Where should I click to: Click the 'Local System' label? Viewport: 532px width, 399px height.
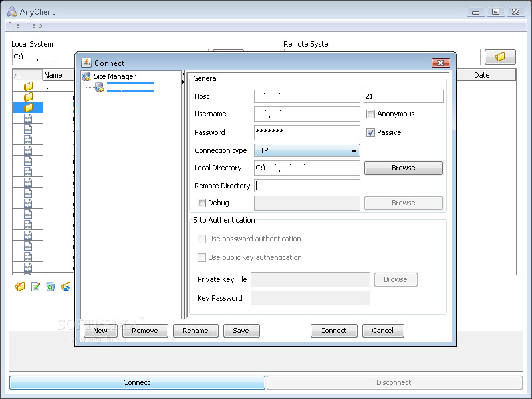point(32,44)
